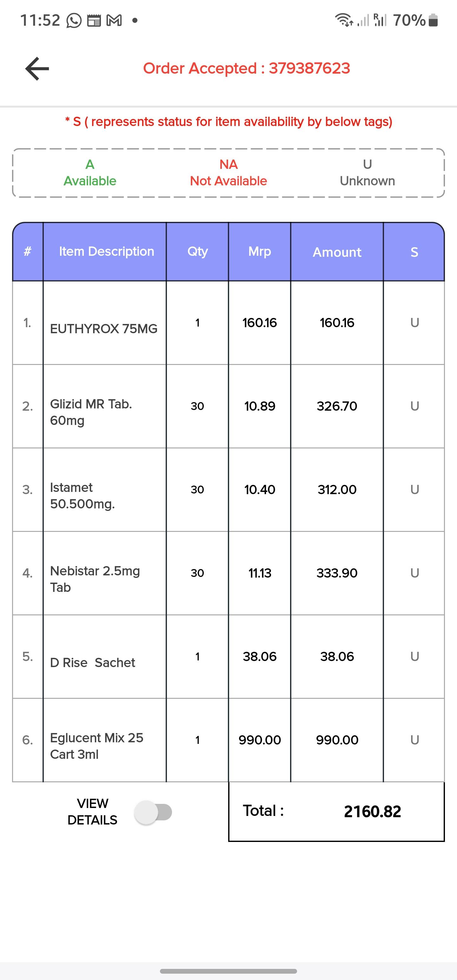Tap the battery status icon
The height and width of the screenshot is (980, 457).
point(433,21)
